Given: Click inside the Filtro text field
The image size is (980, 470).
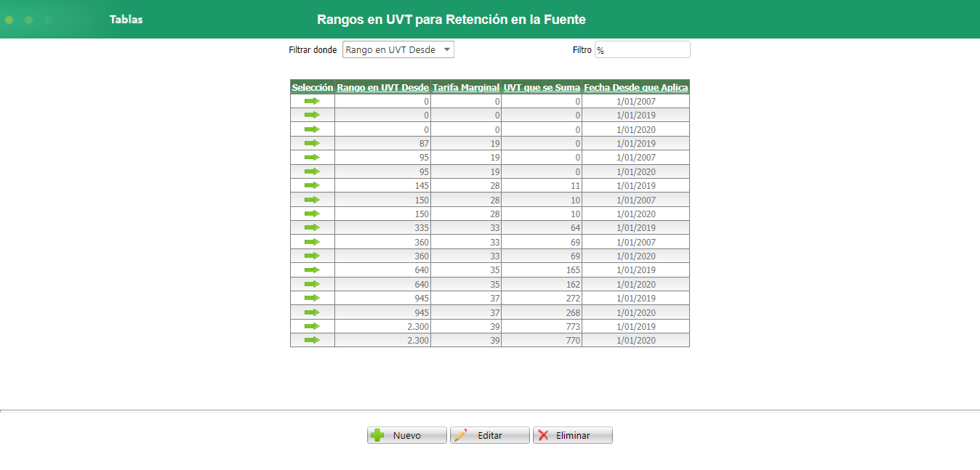Looking at the screenshot, I should 643,49.
